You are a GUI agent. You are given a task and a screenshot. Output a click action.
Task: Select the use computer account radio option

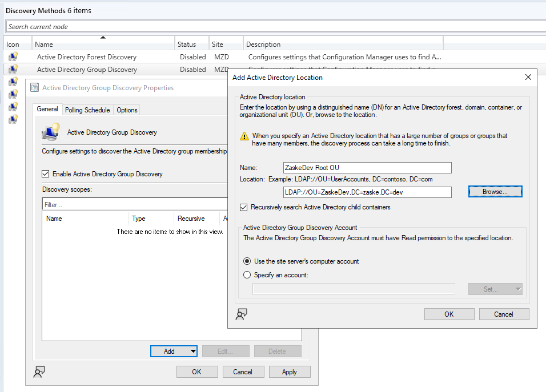click(x=246, y=261)
